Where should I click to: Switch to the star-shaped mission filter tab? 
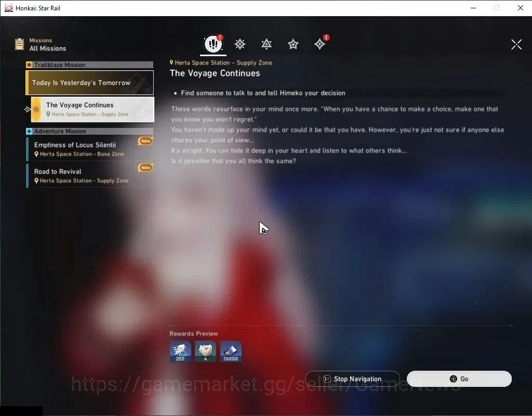(293, 44)
